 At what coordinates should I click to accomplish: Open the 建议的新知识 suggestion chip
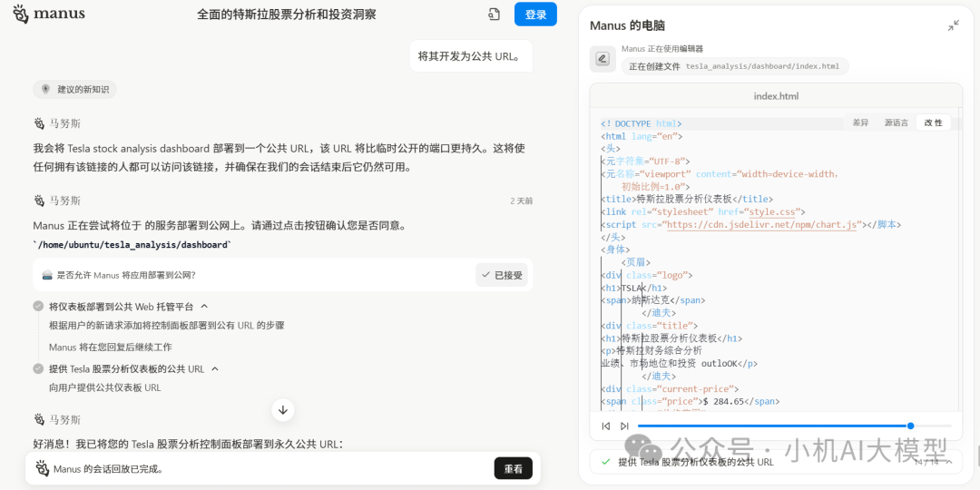point(75,89)
